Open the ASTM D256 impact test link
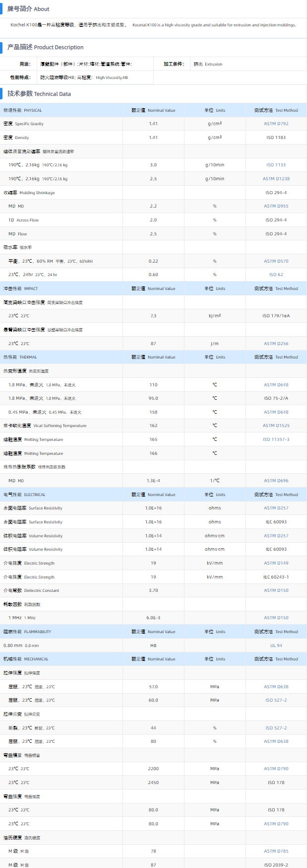 coord(276,344)
